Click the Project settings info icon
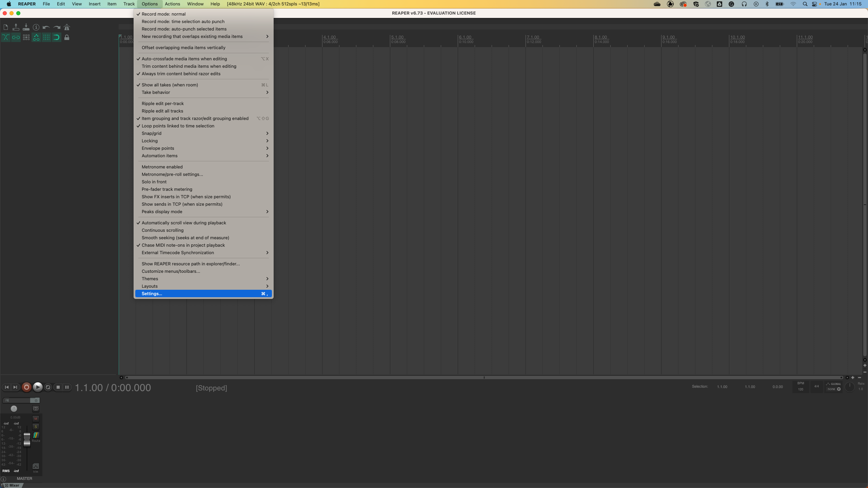The height and width of the screenshot is (488, 868). [x=36, y=27]
